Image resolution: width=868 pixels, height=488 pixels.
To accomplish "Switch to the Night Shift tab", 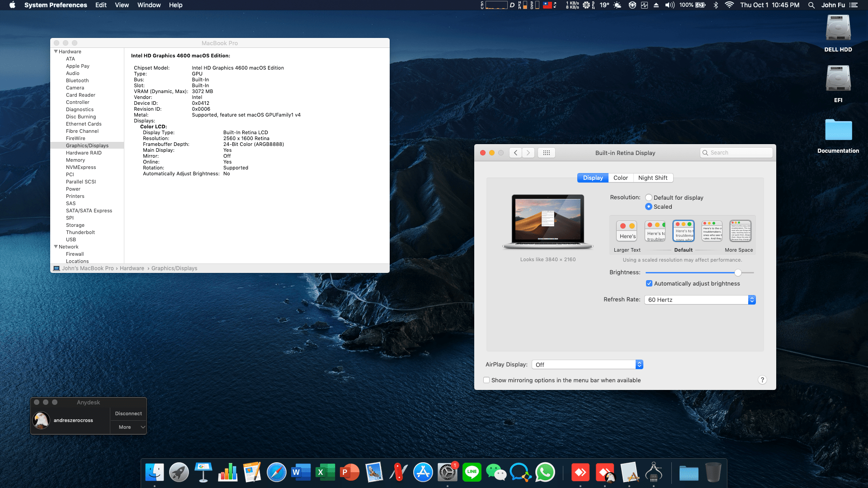I will (x=653, y=178).
